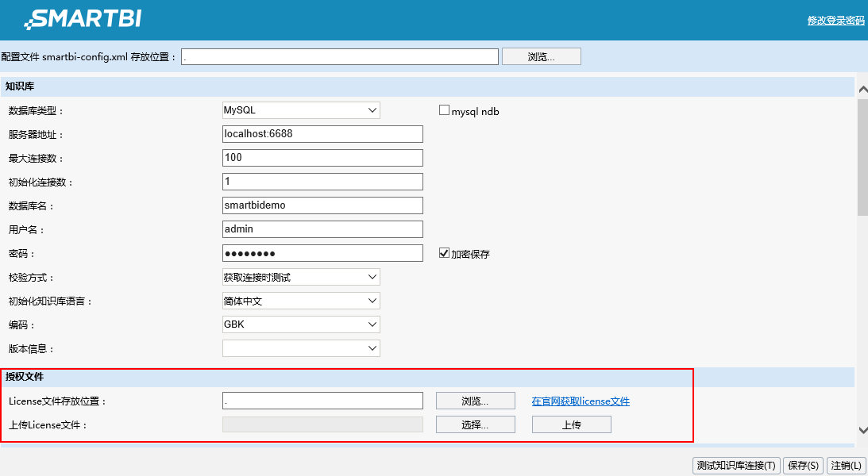Click the vertical scrollbar thumb
Viewport: 868px width, 476px height.
(862, 157)
